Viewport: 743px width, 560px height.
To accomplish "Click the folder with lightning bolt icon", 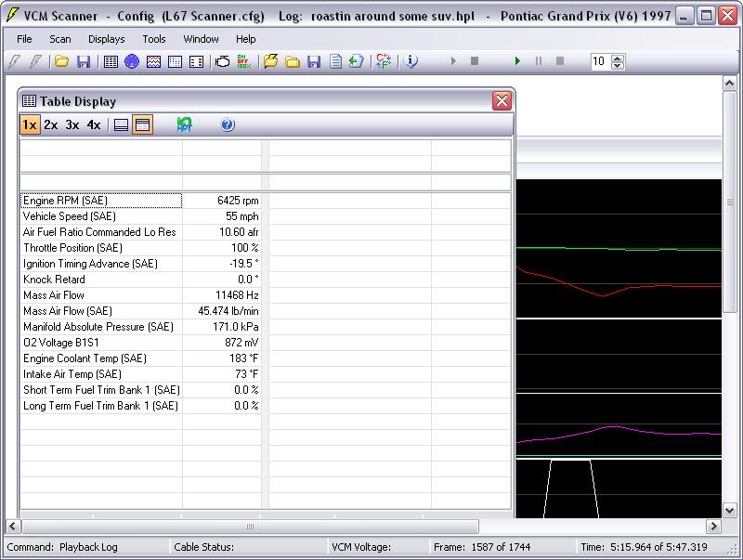I will pyautogui.click(x=270, y=61).
